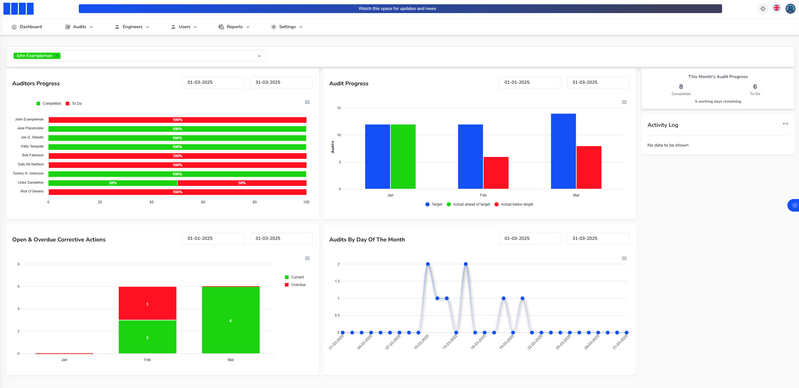
Task: Set Audits By Day start date field
Action: [530, 239]
